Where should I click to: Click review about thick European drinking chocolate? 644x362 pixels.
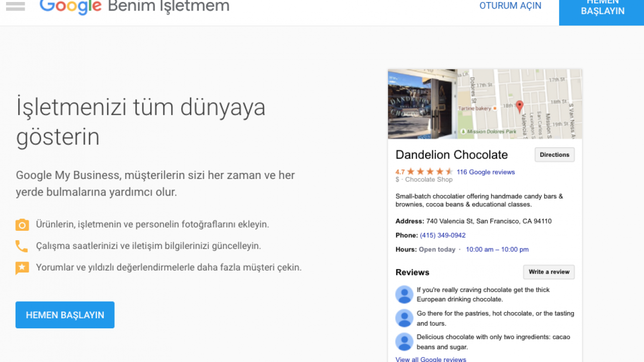(x=483, y=295)
